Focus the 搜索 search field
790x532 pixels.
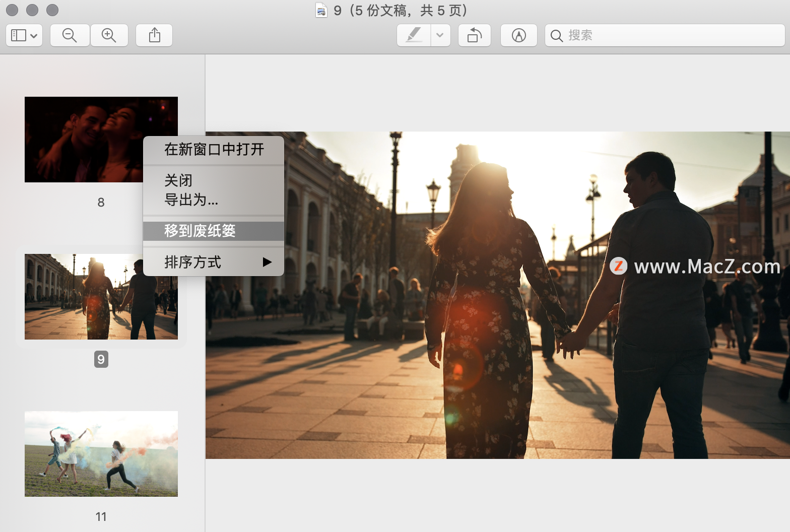(665, 35)
